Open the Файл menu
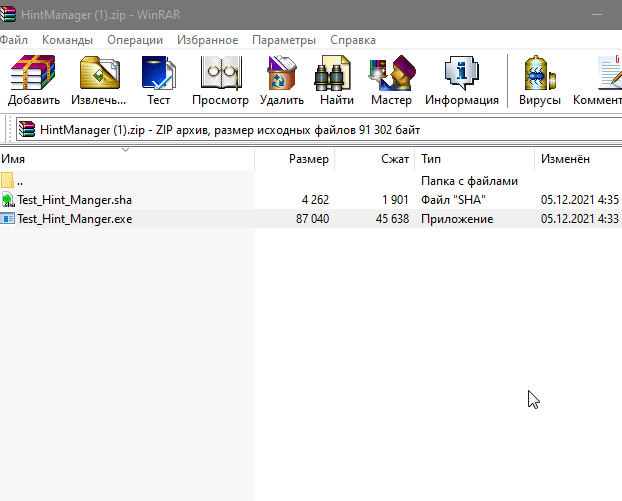Image resolution: width=622 pixels, height=501 pixels. coord(13,40)
